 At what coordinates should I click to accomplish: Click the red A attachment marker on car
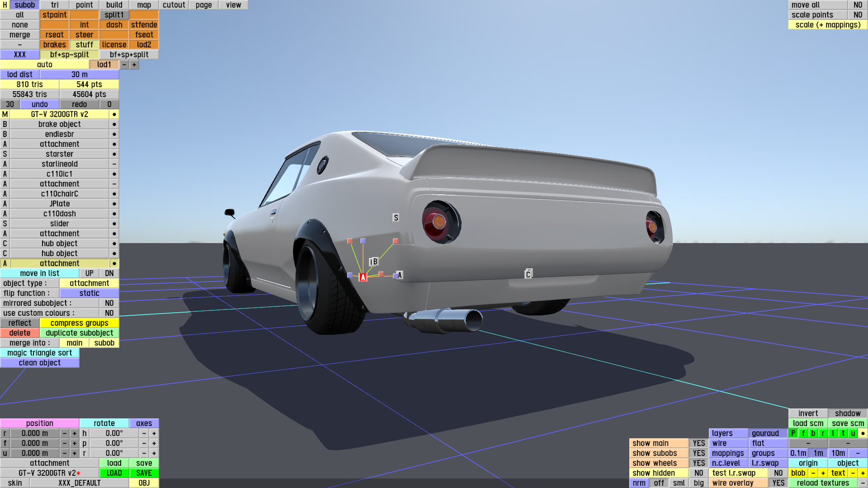click(x=363, y=277)
